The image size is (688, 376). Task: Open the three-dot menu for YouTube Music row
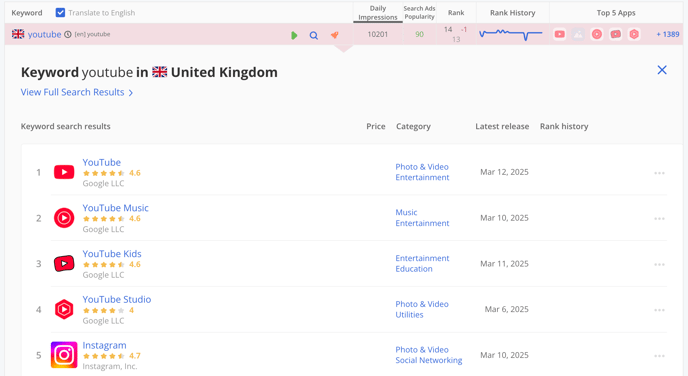pos(659,218)
